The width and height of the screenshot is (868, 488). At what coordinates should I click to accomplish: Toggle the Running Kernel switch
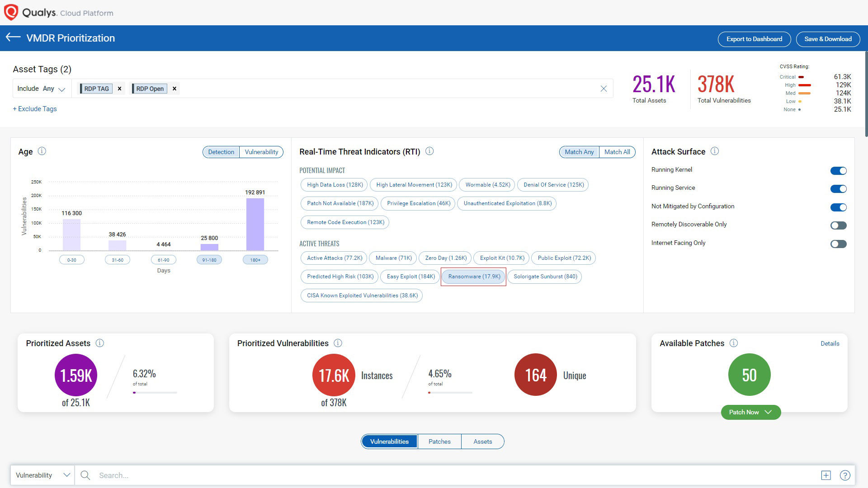coord(838,170)
